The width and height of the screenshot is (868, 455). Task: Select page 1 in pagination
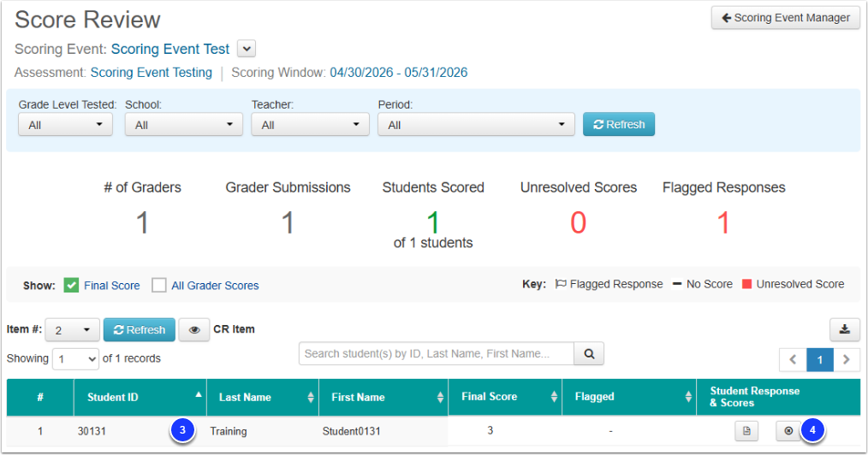coord(820,360)
